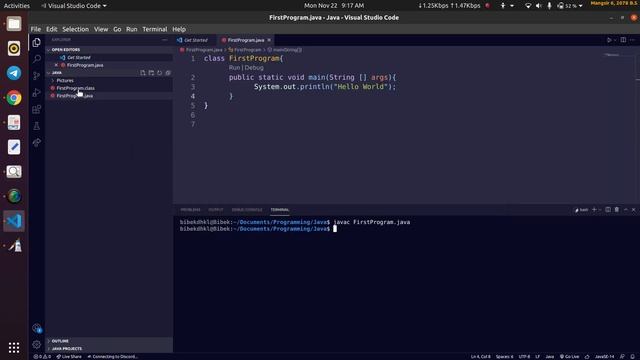Refresh the JAVA explorer folder
Screen dimensions: 640x360
point(160,73)
